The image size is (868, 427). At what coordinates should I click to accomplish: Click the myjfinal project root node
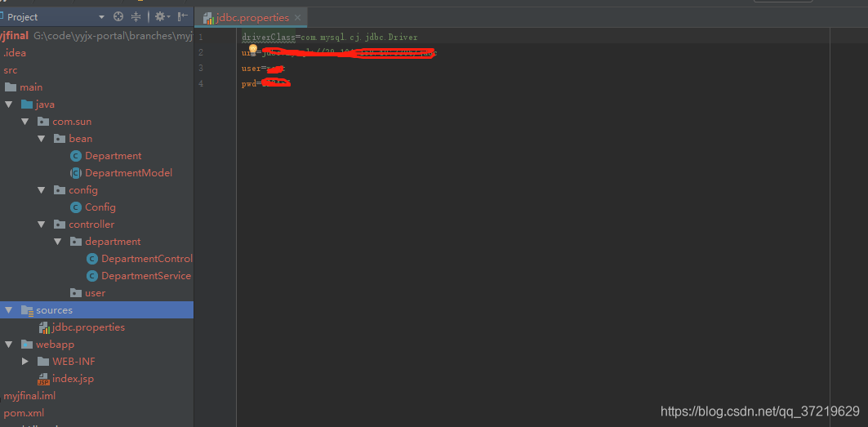15,36
